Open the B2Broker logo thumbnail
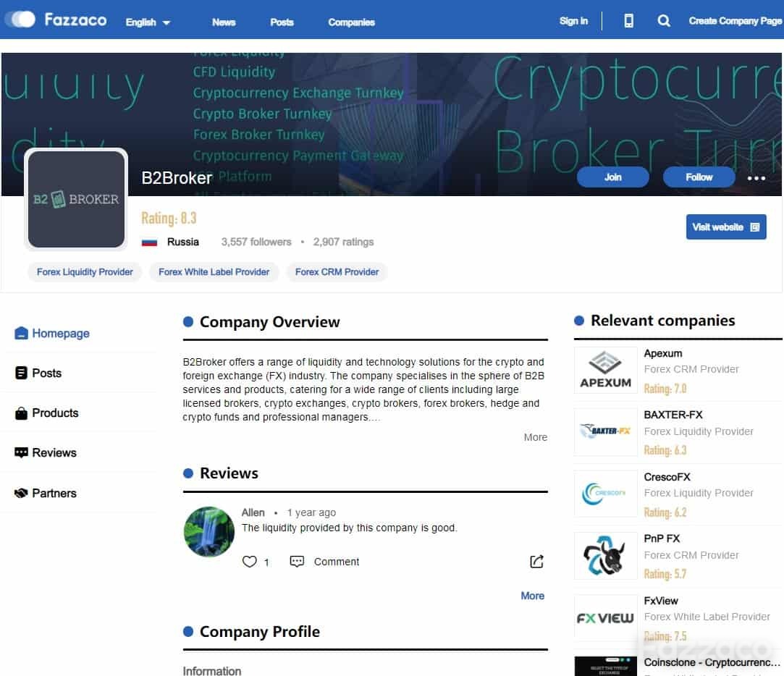Image resolution: width=784 pixels, height=676 pixels. [76, 199]
